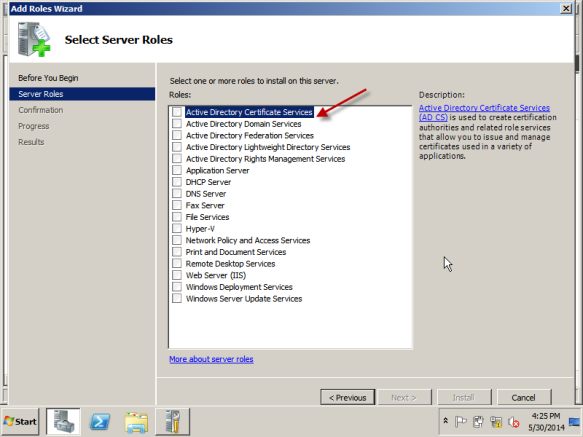Check Active Directory Certificate Services checkbox

pos(177,112)
